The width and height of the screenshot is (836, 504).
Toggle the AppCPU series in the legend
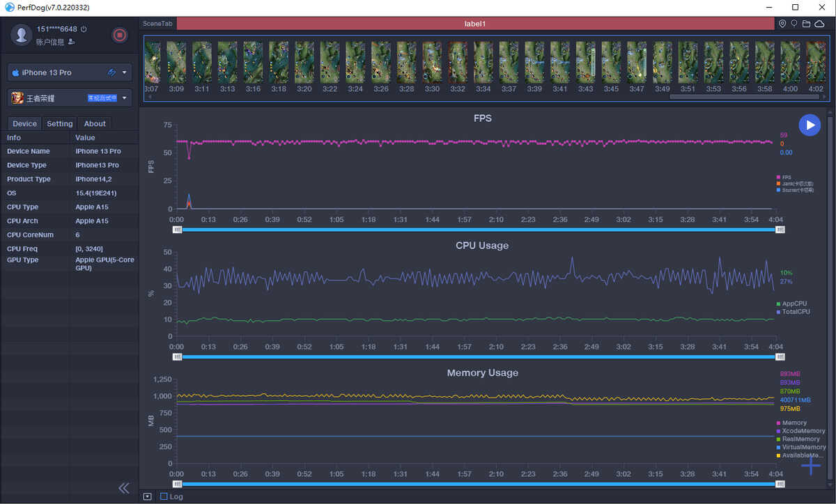tap(792, 304)
